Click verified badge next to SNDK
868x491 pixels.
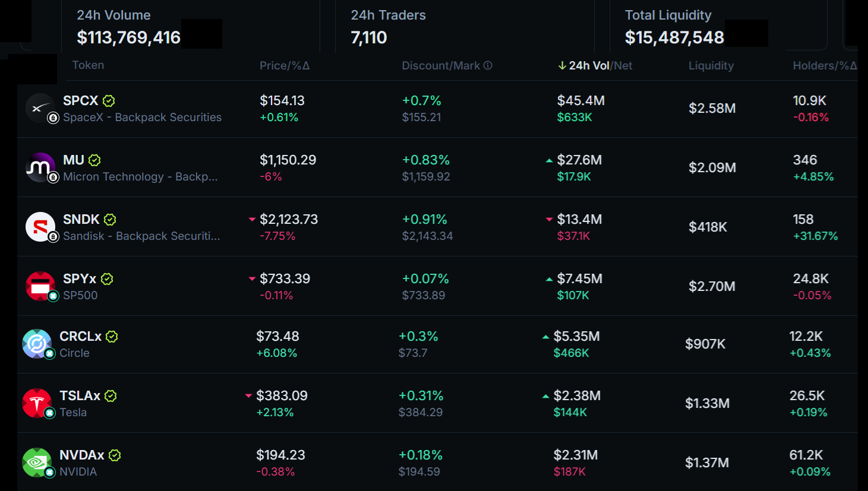(x=110, y=220)
